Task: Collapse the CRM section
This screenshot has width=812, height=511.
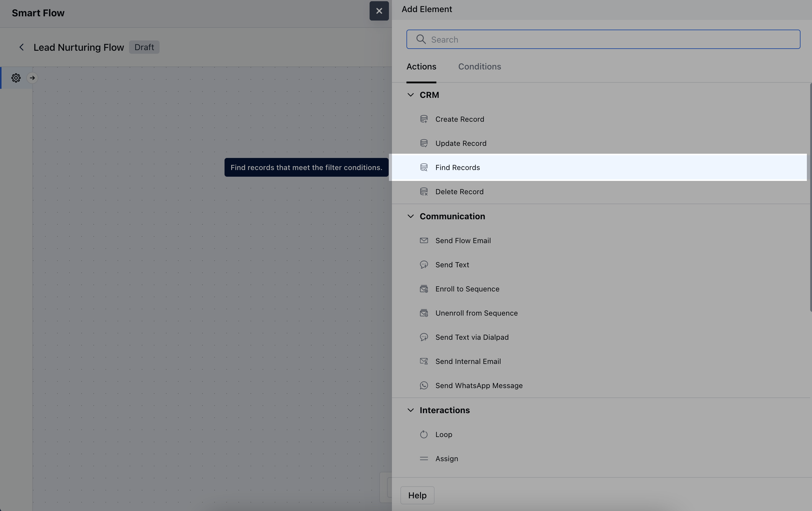Action: pos(410,95)
